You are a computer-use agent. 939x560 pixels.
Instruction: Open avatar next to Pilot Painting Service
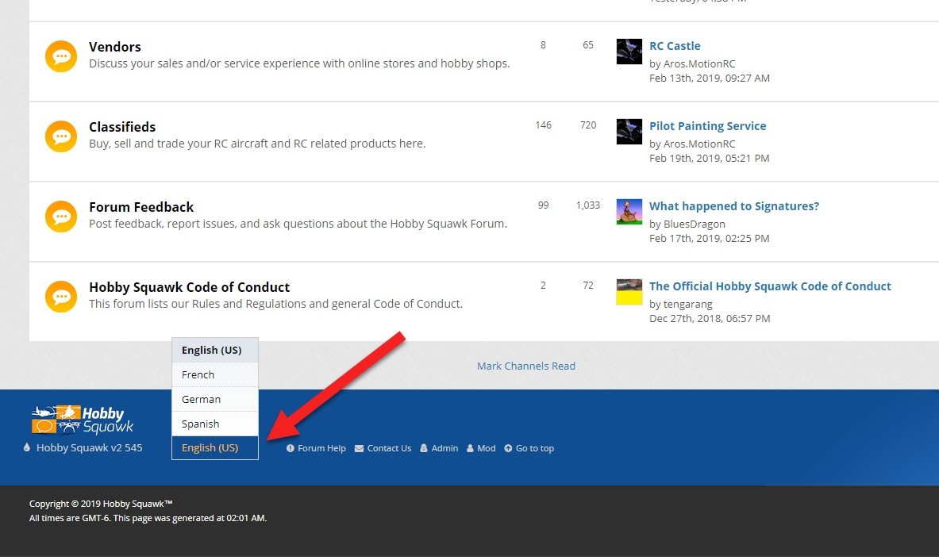[x=629, y=132]
